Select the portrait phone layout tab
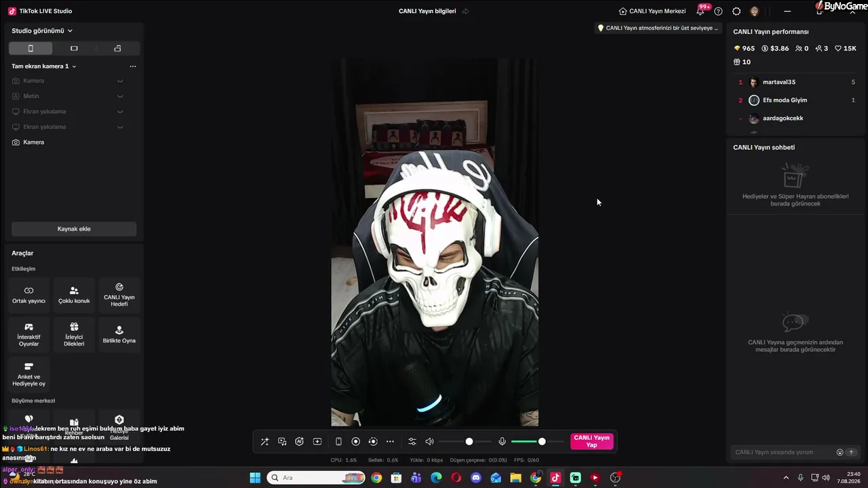 (x=31, y=48)
